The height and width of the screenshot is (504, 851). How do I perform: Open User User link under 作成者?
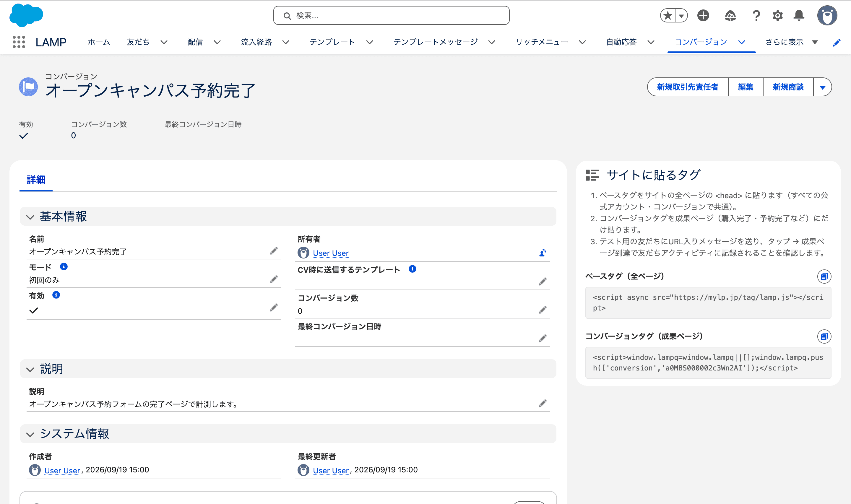click(x=62, y=471)
